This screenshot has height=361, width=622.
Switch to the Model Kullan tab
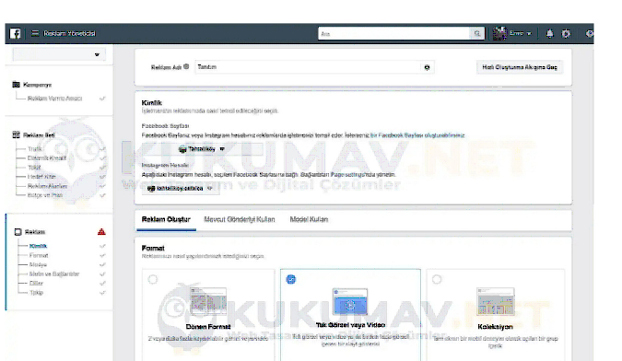coord(309,219)
